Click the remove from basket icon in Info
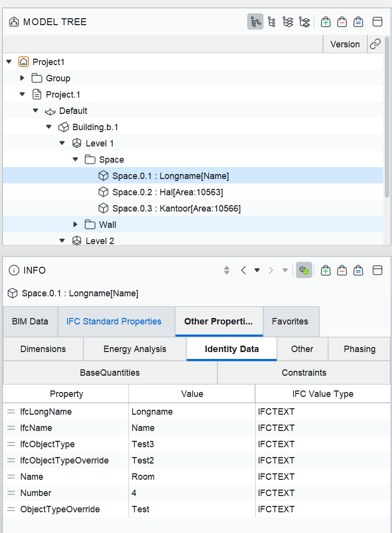392x533 pixels. 342,270
